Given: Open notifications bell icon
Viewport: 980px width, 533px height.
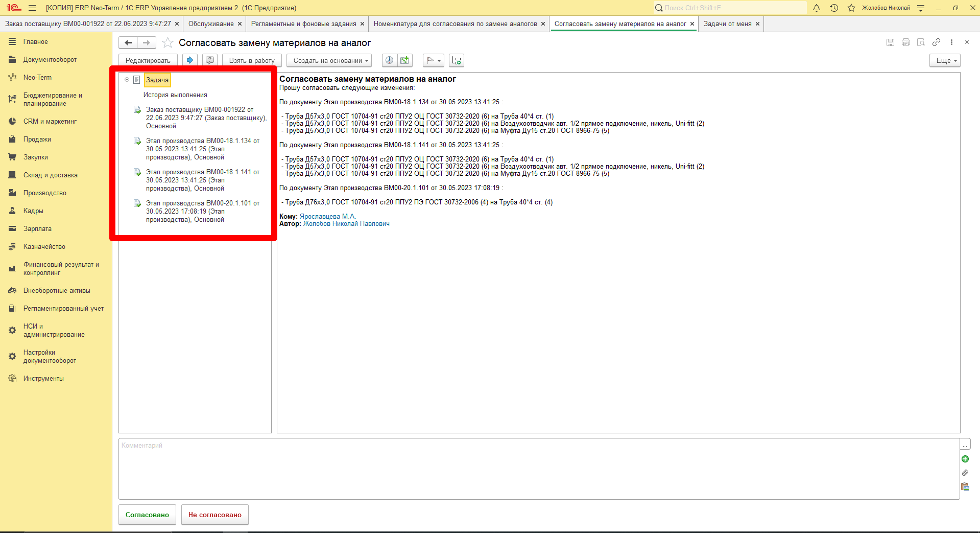Looking at the screenshot, I should tap(817, 8).
